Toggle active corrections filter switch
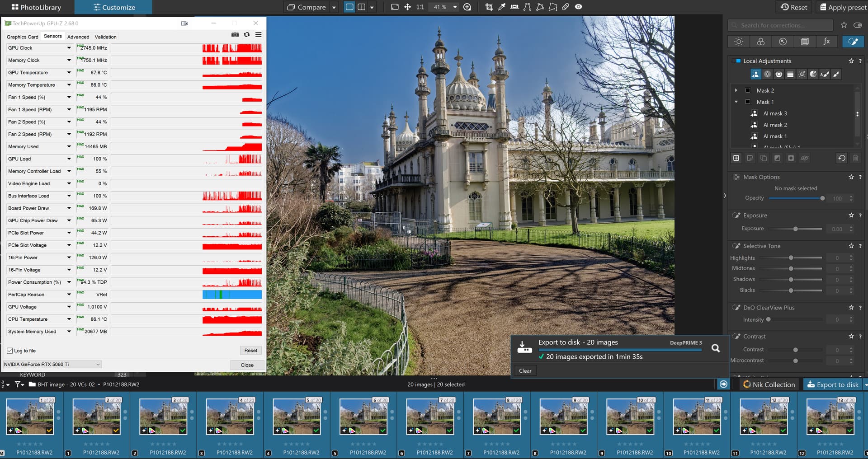The width and height of the screenshot is (868, 459). (x=857, y=25)
